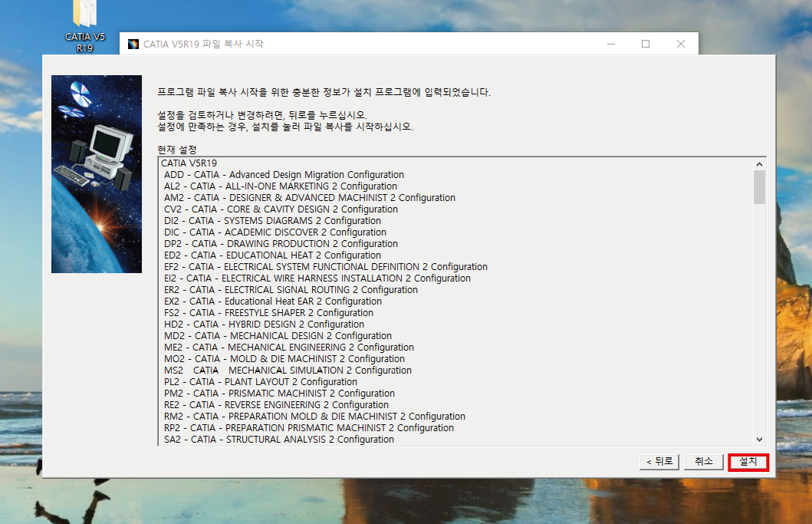Select the PL2 - PLANT LAYOUT 2 line

coord(261,381)
